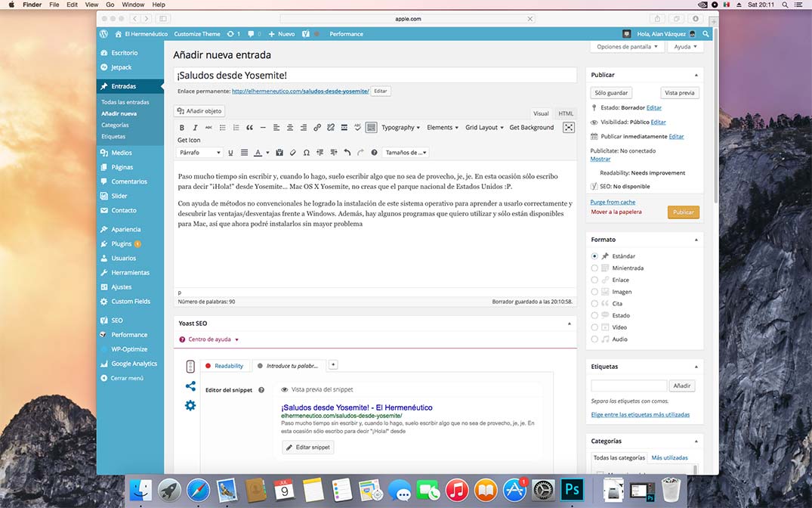Expand the Ayuda help dropdown
Image resolution: width=812 pixels, height=508 pixels.
click(x=685, y=47)
